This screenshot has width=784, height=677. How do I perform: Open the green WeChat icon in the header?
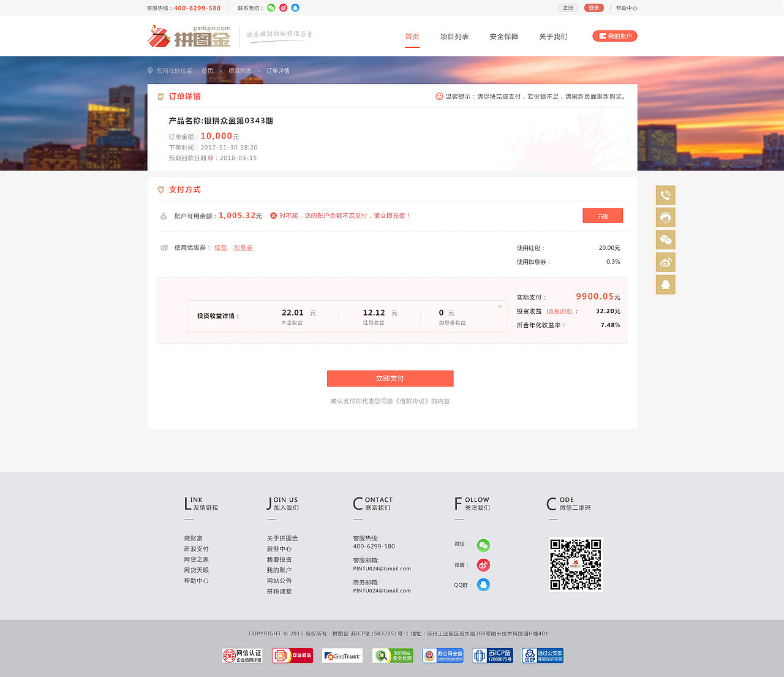coord(270,8)
